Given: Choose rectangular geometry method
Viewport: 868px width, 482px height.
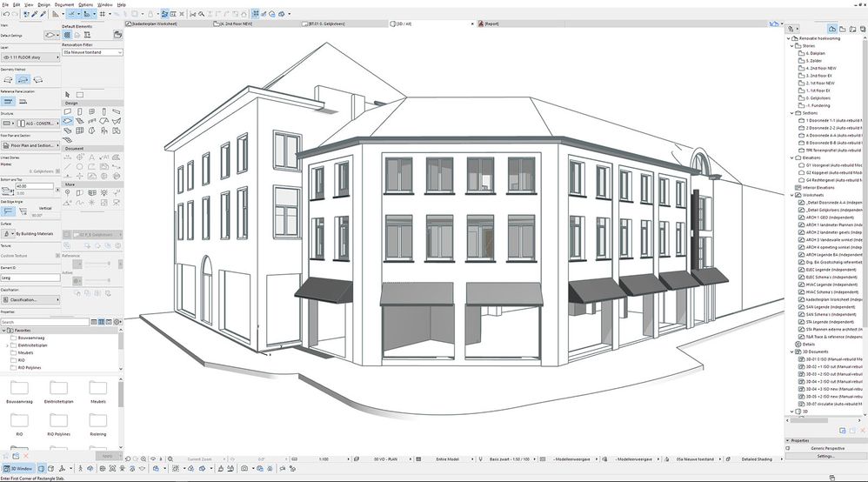Looking at the screenshot, I should point(23,80).
